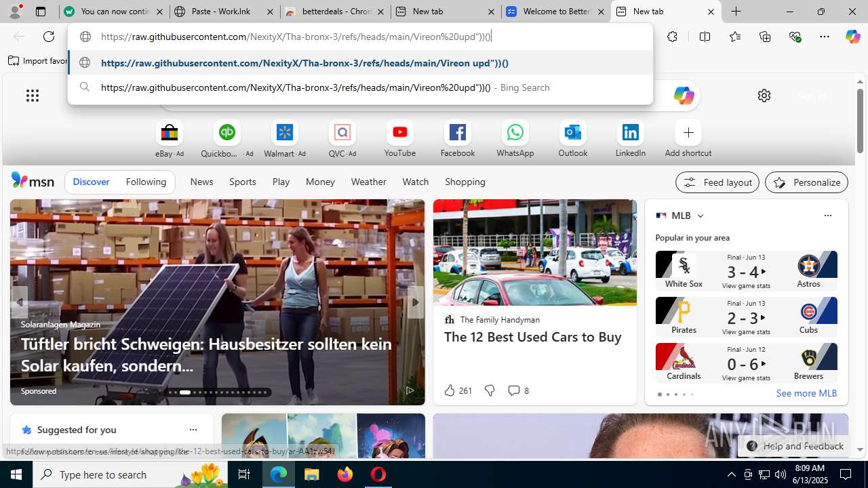
Task: Open the WhatsApp shortcut icon
Action: (515, 132)
